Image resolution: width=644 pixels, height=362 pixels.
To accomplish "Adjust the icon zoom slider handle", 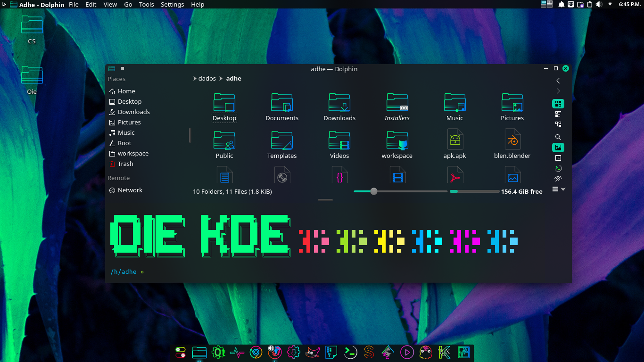I will click(374, 191).
